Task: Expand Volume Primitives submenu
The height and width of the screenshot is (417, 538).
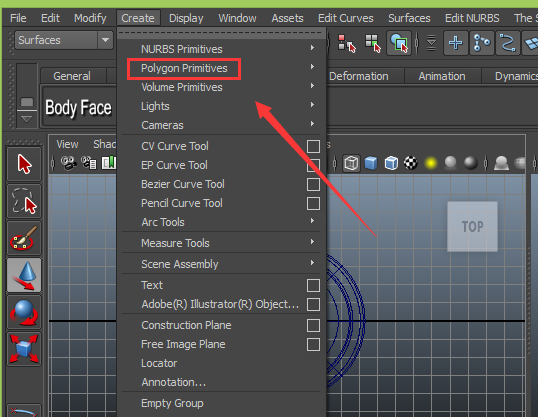Action: pos(221,87)
